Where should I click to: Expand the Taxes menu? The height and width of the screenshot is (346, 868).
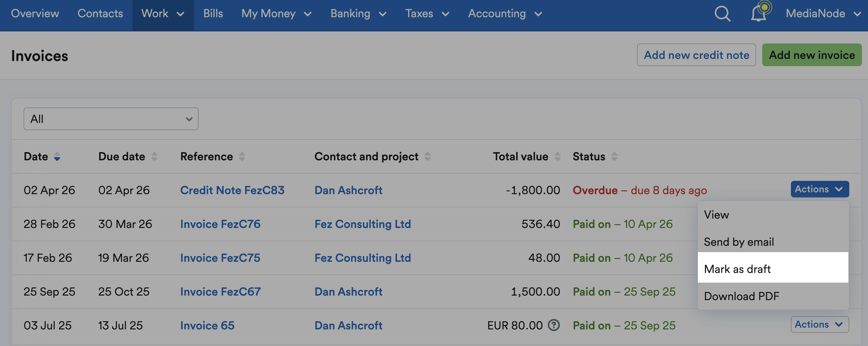427,14
